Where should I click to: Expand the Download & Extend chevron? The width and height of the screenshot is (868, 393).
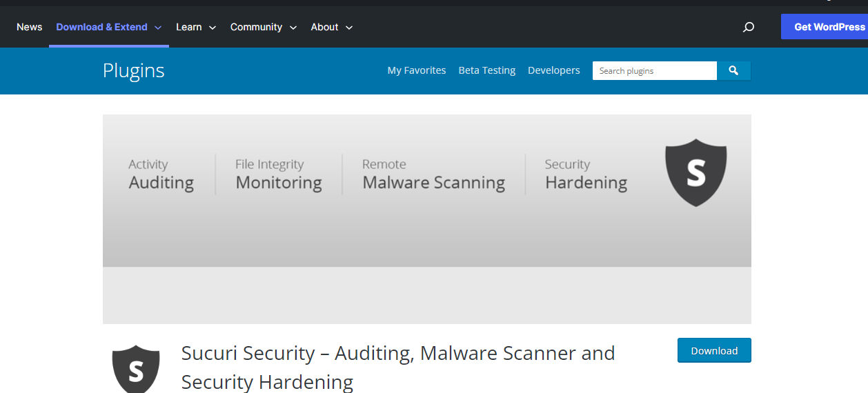[x=158, y=28]
